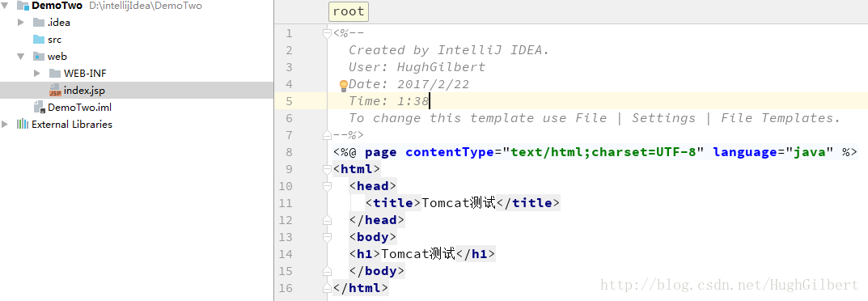This screenshot has height=301, width=868.
Task: Collapse the web folder arrow
Action: (21, 57)
